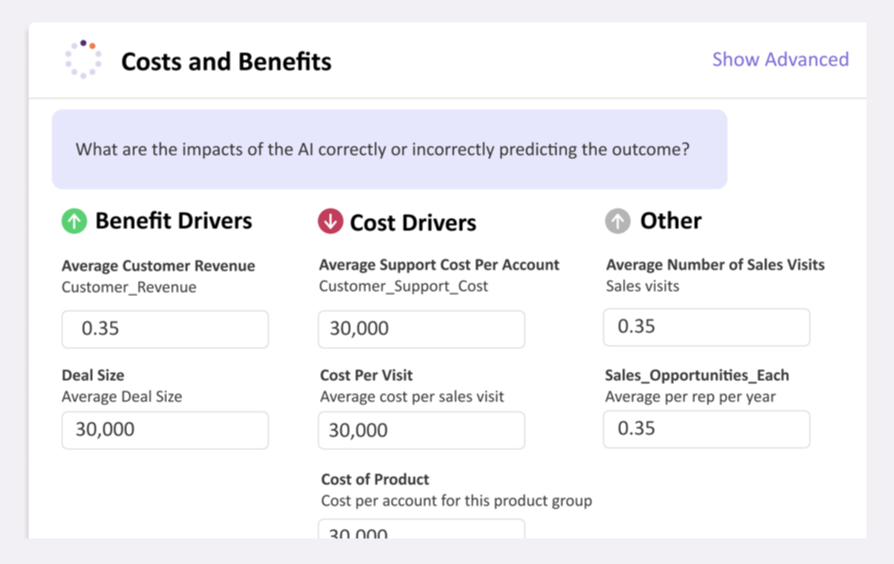Click the Other section heading text
The width and height of the screenshot is (894, 564).
coord(670,221)
